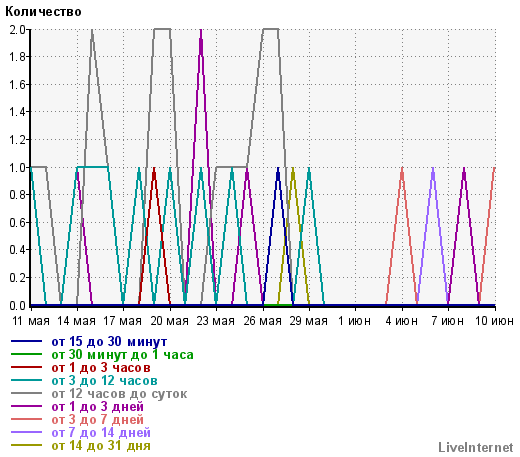Click legend label 'от 3 до 7 дней'
The image size is (520, 457).
pyautogui.click(x=98, y=420)
